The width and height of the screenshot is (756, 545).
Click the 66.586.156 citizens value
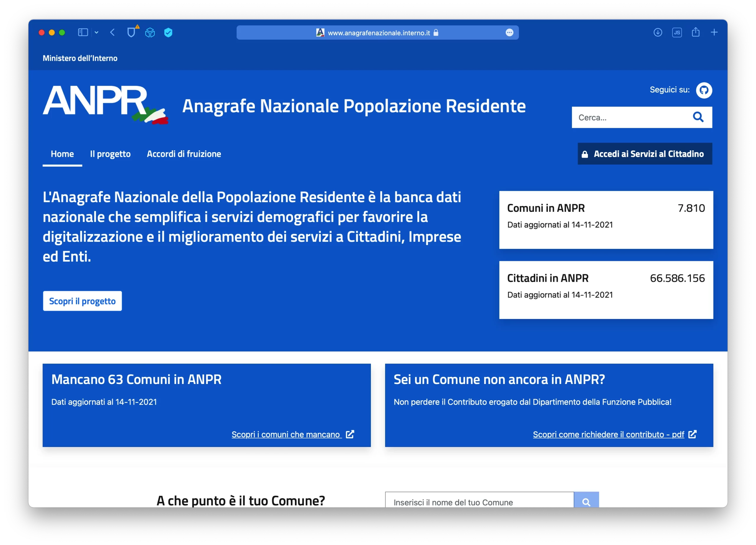[677, 278]
